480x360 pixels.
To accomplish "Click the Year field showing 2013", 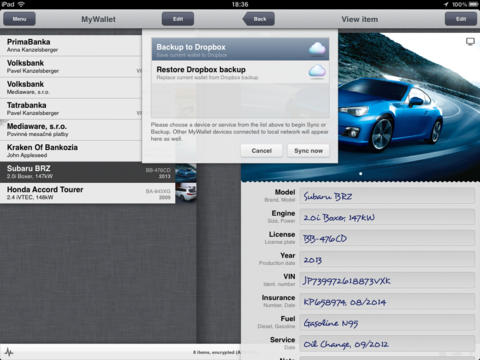I will point(387,259).
